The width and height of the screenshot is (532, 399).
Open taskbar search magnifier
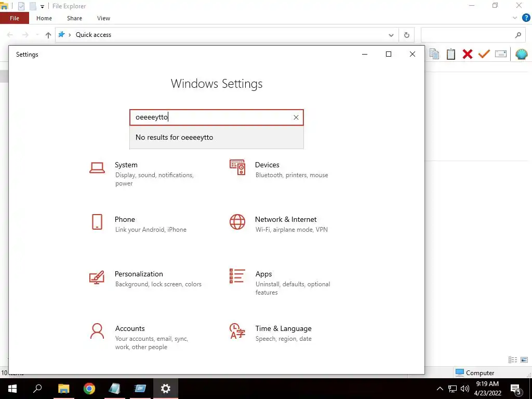point(37,389)
